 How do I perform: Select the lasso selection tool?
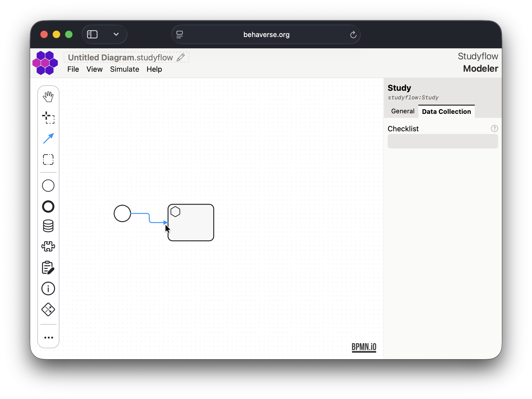[48, 159]
